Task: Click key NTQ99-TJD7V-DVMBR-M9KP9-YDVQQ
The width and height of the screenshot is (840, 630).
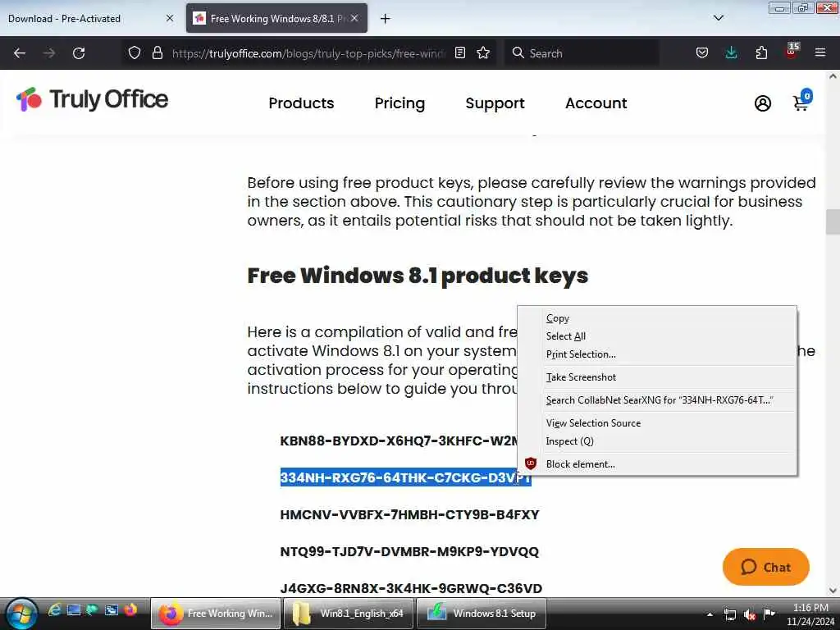Action: click(x=409, y=552)
